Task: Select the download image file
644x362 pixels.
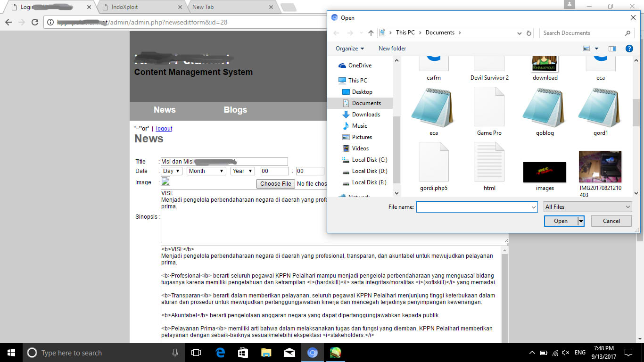Action: click(x=545, y=69)
